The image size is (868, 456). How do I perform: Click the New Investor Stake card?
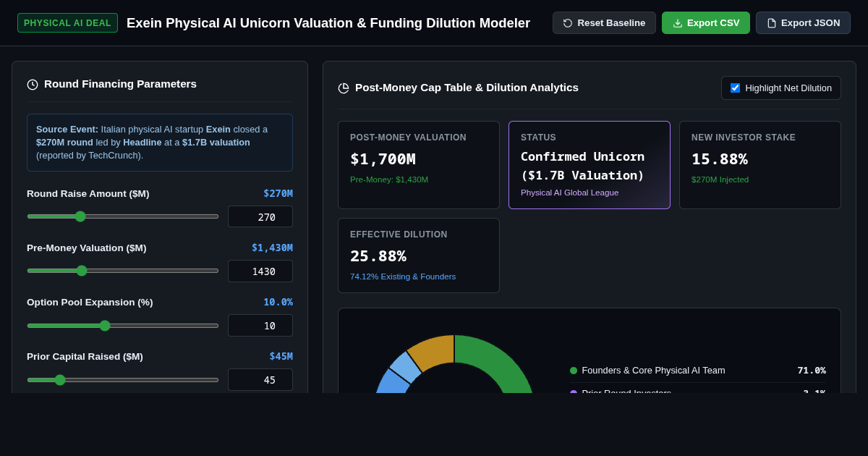(760, 165)
